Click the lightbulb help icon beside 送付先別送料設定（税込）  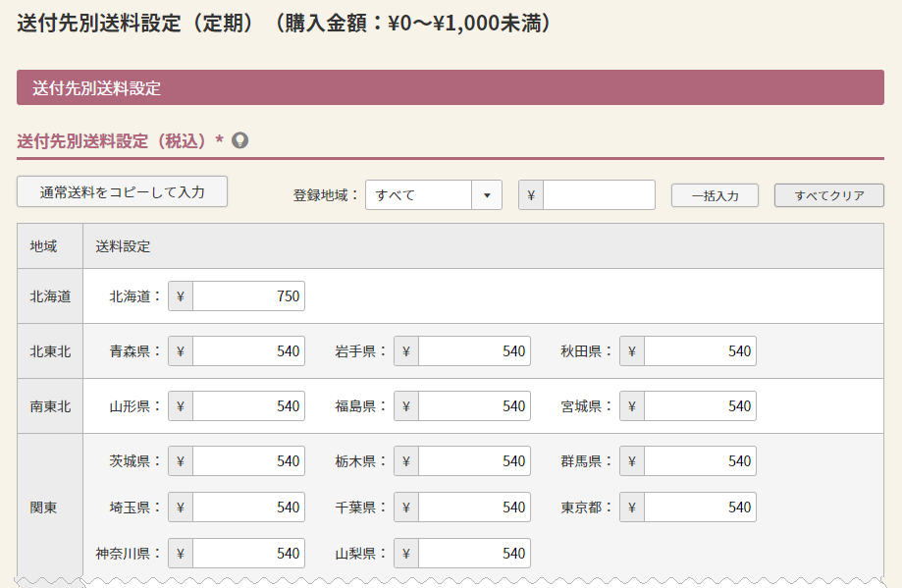tap(239, 140)
